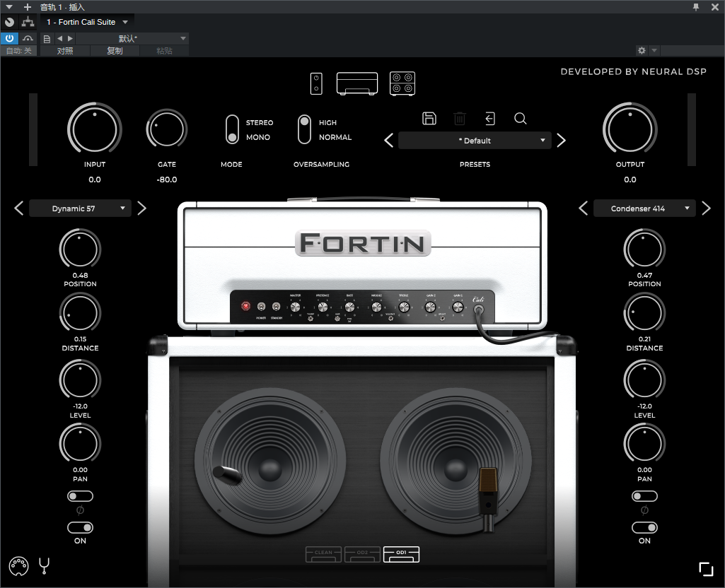Go to next preset arrow
Screen dimensions: 725x588
click(561, 141)
